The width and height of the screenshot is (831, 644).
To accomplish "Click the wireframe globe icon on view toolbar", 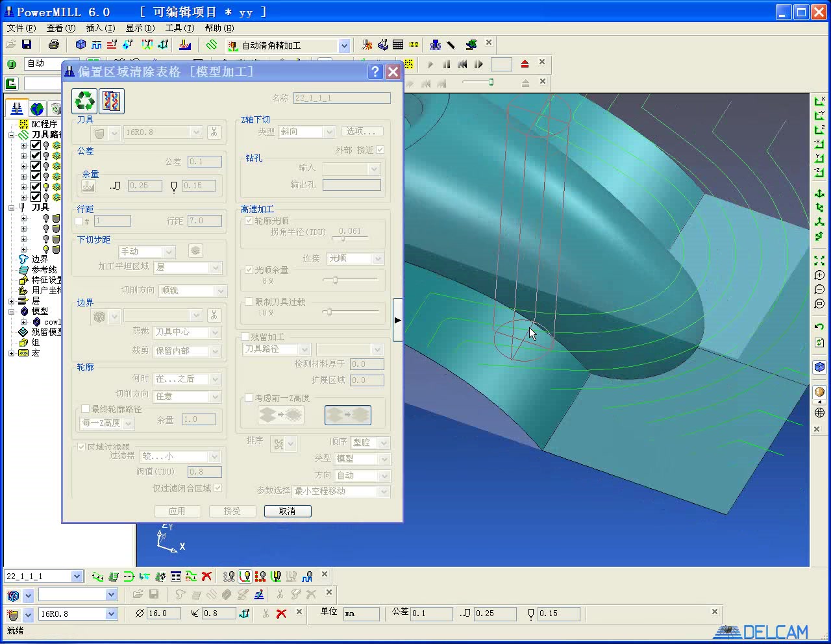I will coord(819,413).
